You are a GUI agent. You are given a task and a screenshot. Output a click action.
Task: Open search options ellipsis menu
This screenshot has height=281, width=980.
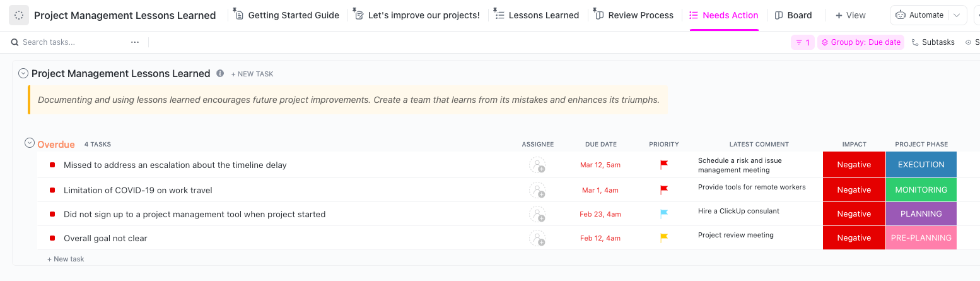tap(135, 42)
